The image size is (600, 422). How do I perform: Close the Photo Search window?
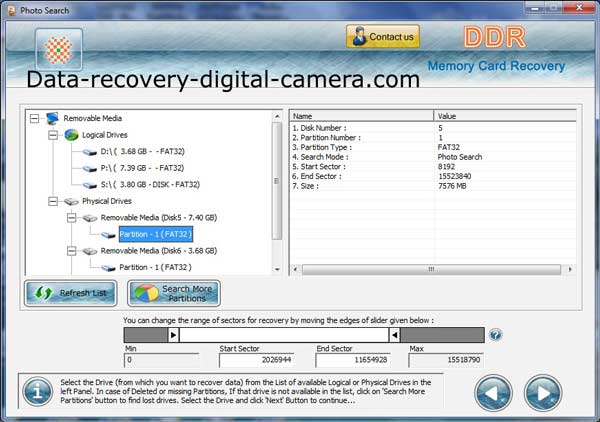pos(579,7)
